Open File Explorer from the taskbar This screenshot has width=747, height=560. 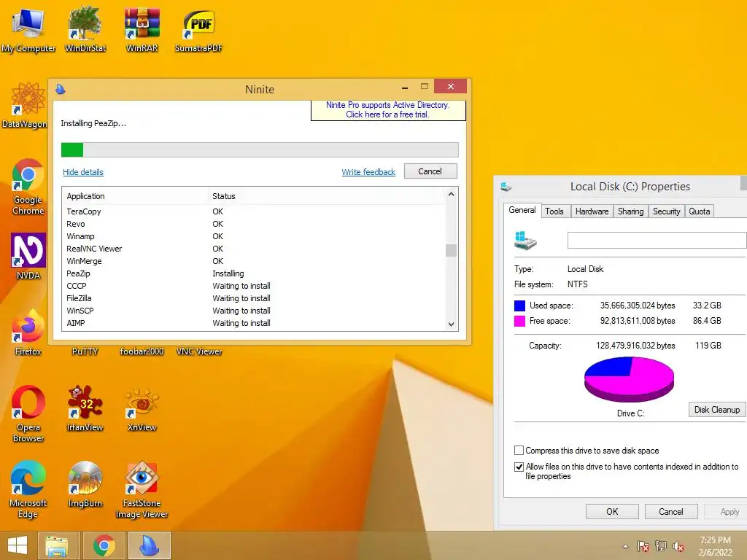[57, 545]
